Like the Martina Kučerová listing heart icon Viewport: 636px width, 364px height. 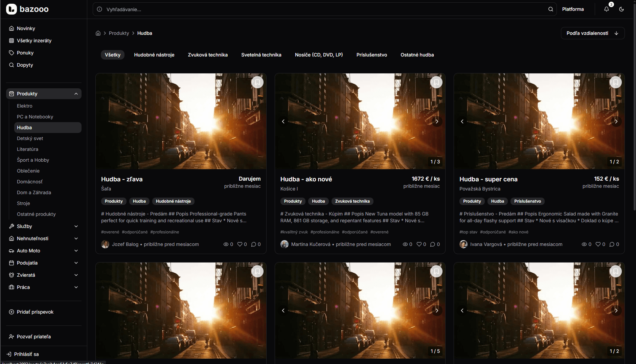tap(419, 244)
